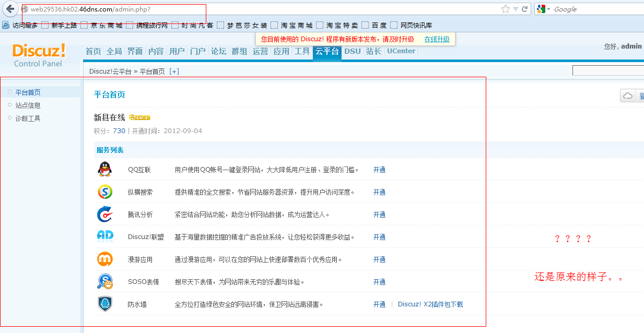The image size is (644, 333).
Task: Open the 携程旅行网 bookmark
Action: point(147,25)
